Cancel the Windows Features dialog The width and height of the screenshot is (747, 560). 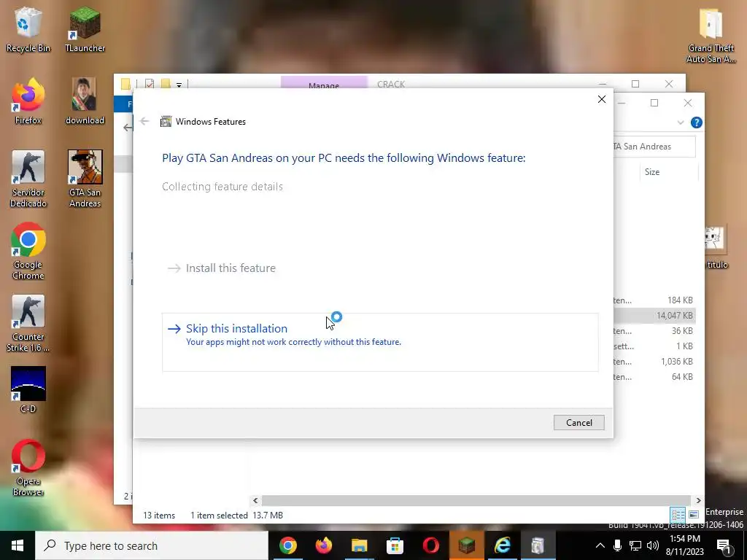tap(578, 422)
